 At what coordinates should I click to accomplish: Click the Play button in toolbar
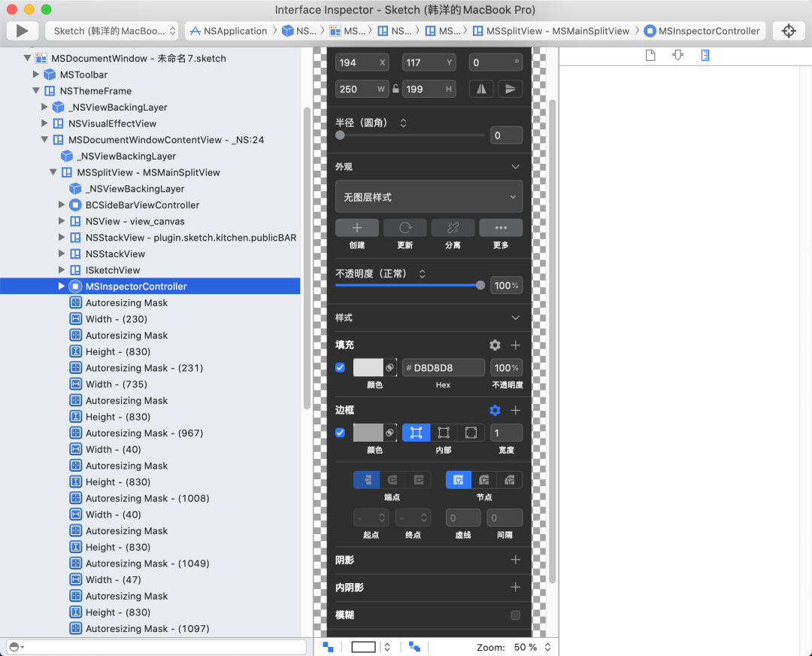point(22,31)
